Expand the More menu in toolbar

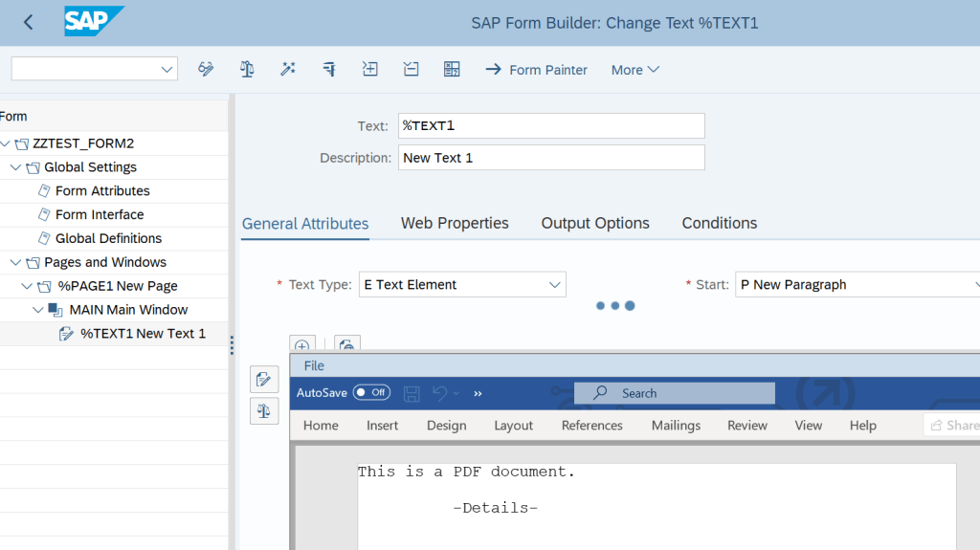click(x=635, y=70)
